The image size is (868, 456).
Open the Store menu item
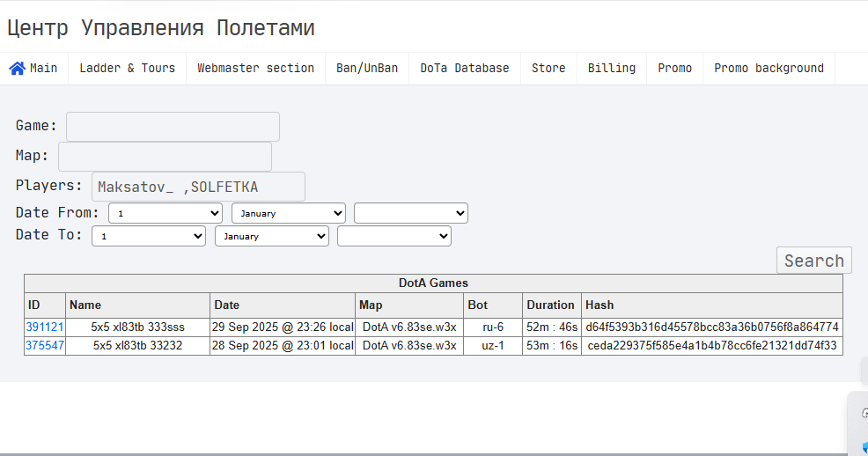pos(548,68)
